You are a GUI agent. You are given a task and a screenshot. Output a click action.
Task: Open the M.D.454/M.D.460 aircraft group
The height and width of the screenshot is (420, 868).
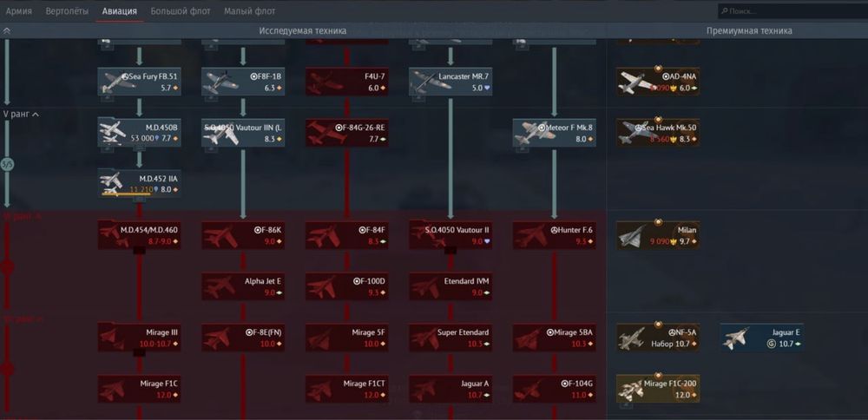139,234
